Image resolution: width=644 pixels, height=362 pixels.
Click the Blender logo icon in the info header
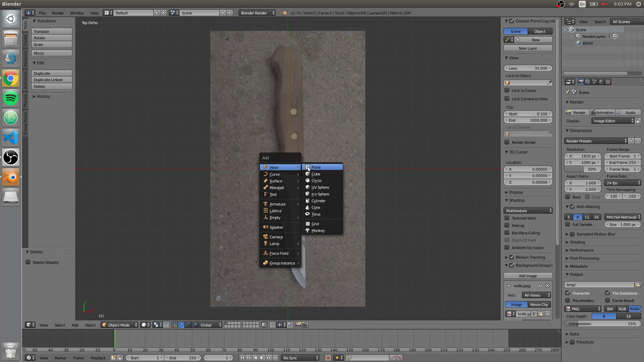coord(284,13)
